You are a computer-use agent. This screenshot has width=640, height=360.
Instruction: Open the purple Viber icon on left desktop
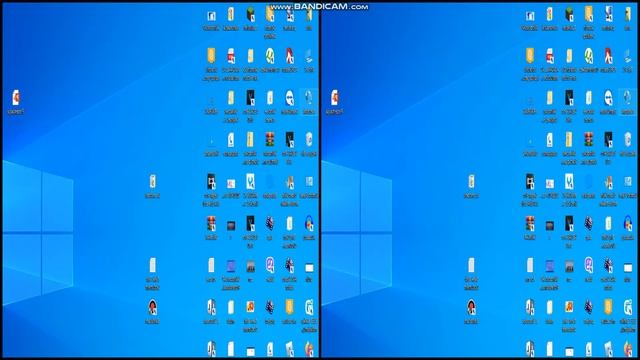[x=270, y=266]
